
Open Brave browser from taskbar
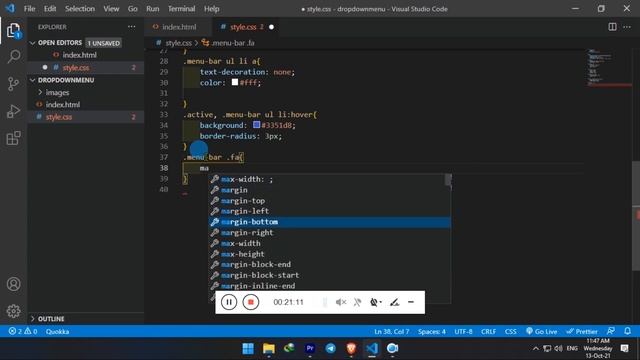pyautogui.click(x=351, y=349)
